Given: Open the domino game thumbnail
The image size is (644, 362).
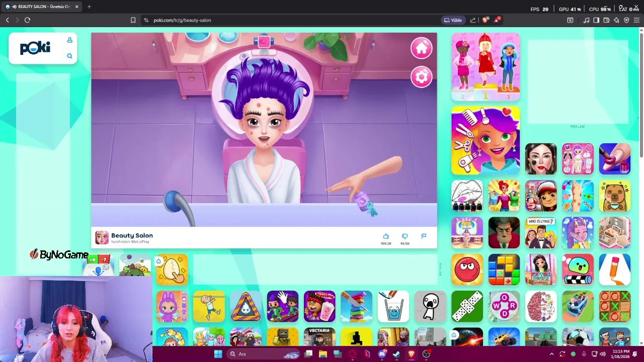Looking at the screenshot, I should click(467, 306).
